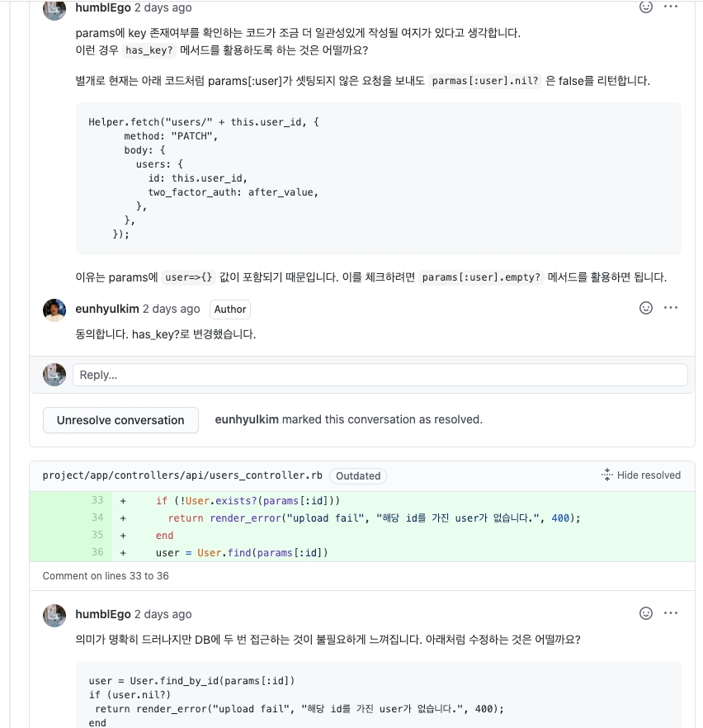Open eunhyulkim's username link in comment
Image resolution: width=703 pixels, height=728 pixels.
click(107, 309)
